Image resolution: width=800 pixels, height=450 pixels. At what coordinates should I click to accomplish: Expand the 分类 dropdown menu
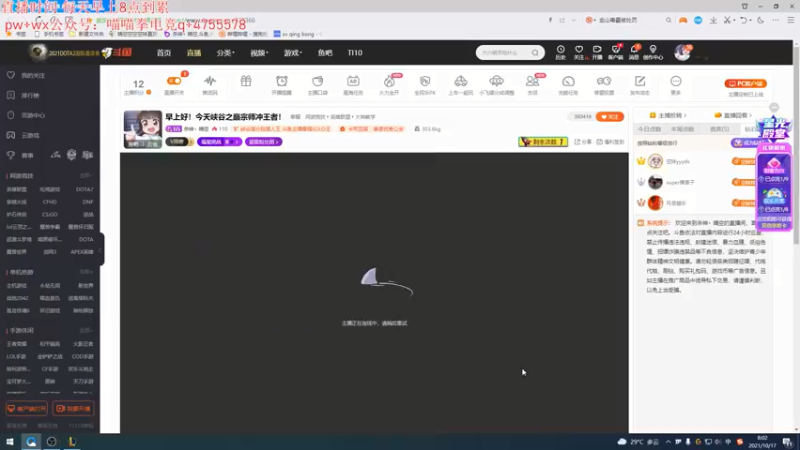[x=225, y=53]
